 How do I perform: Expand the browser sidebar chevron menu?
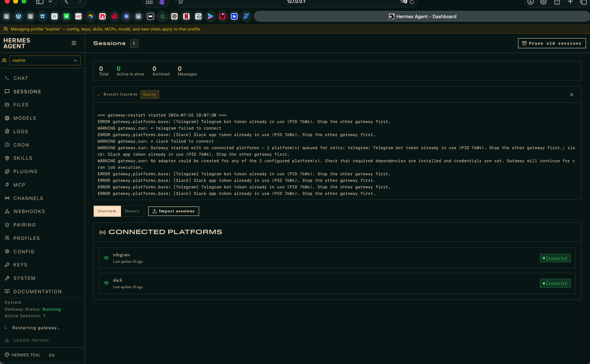point(50,2)
